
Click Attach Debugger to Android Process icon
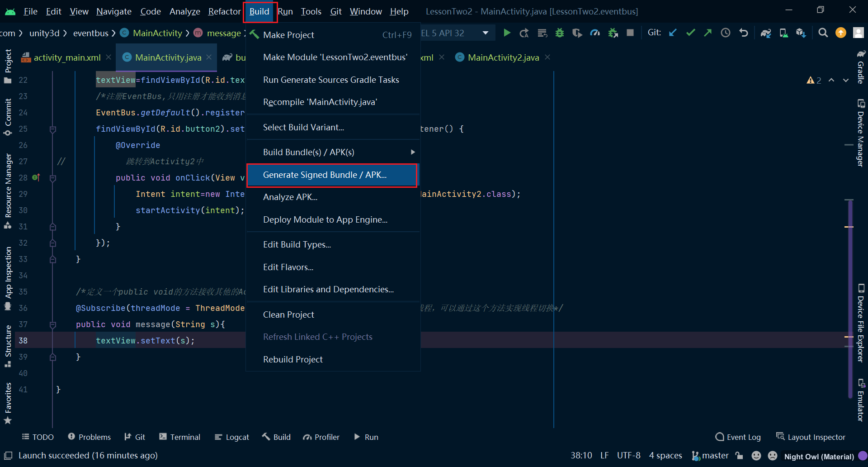[x=613, y=33]
